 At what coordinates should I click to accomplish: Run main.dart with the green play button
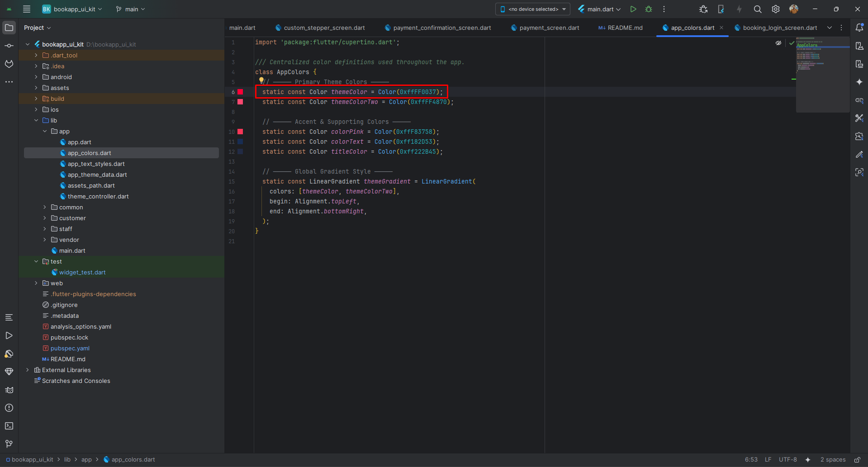633,9
